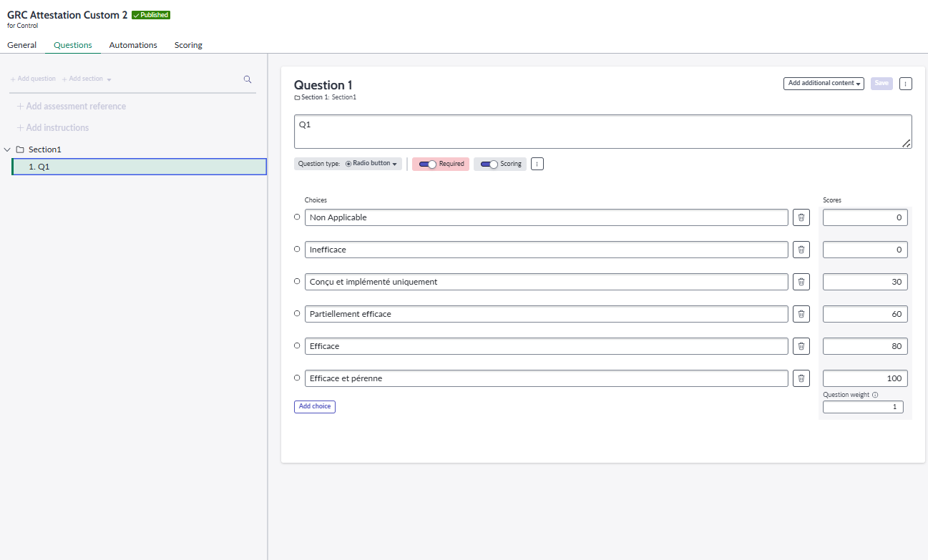
Task: Open the kebab menu next to the Scoring toggle
Action: (537, 164)
